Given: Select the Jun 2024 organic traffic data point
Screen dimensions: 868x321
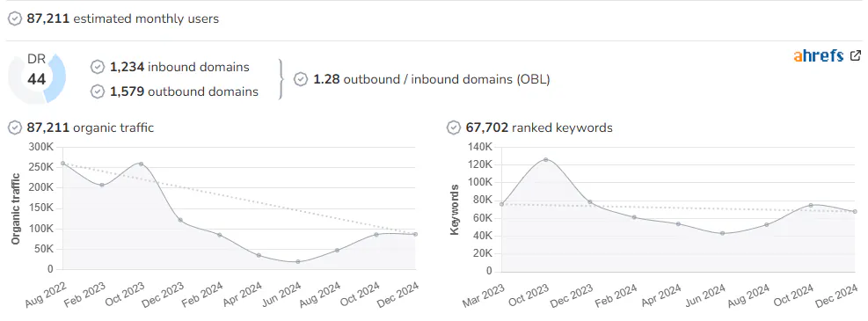Looking at the screenshot, I should click(x=298, y=261).
